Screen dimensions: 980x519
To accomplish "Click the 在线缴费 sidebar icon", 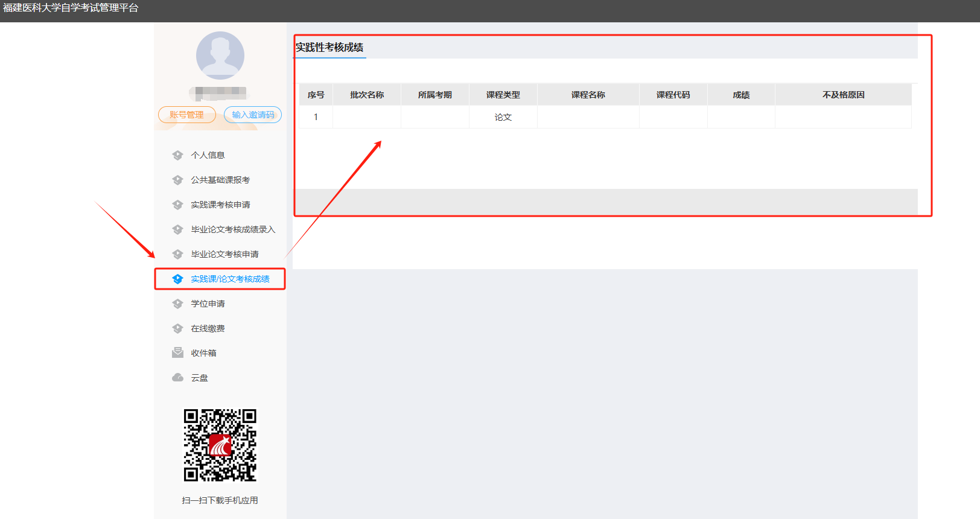I will tap(177, 328).
